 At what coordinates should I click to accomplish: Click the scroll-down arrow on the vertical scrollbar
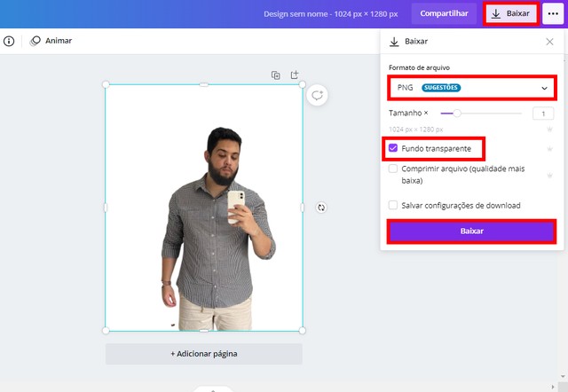(563, 377)
